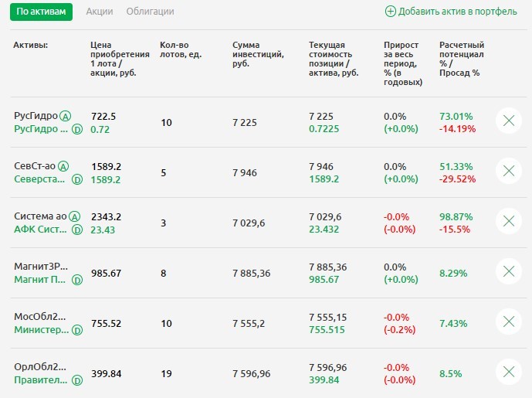Open the green Северсталь company link
The image size is (532, 398).
[x=40, y=179]
